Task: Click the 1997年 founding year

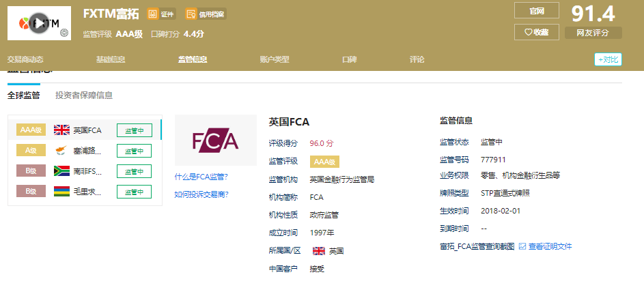Action: coord(322,233)
